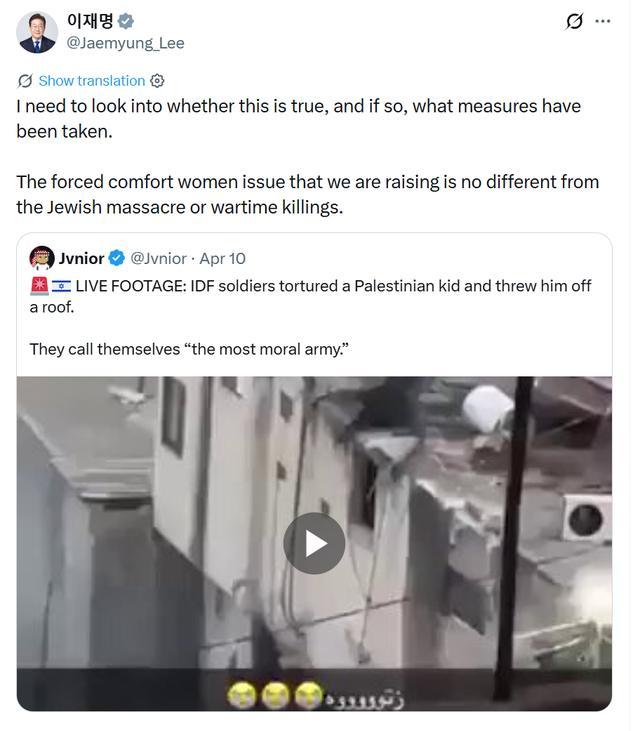Click the Grok icon beside Show translation
This screenshot has width=640, height=731.
click(x=25, y=81)
